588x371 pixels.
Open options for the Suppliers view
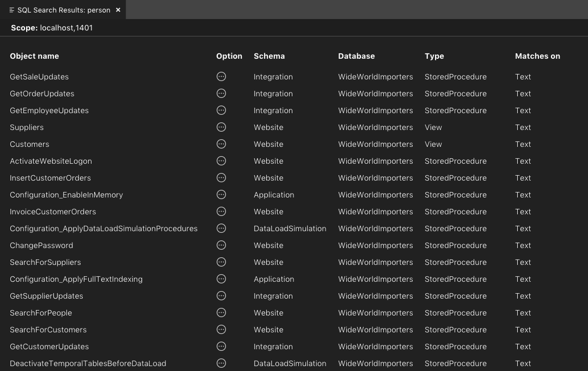pyautogui.click(x=221, y=127)
